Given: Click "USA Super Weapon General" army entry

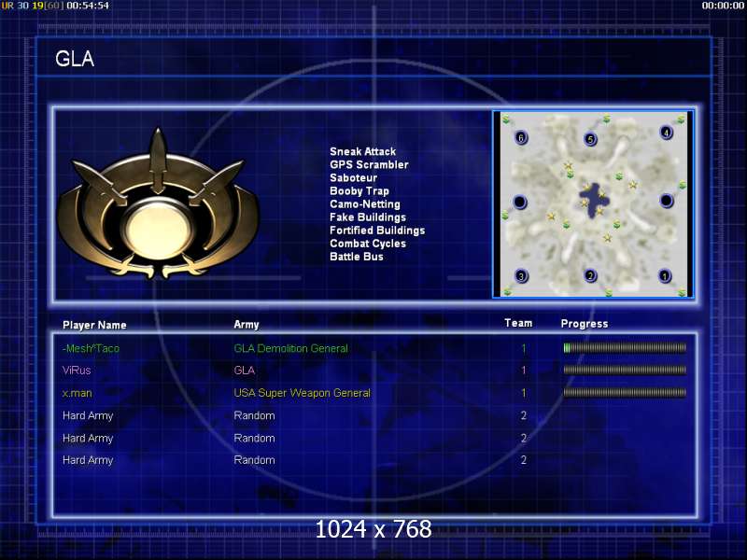Looking at the screenshot, I should coord(302,393).
